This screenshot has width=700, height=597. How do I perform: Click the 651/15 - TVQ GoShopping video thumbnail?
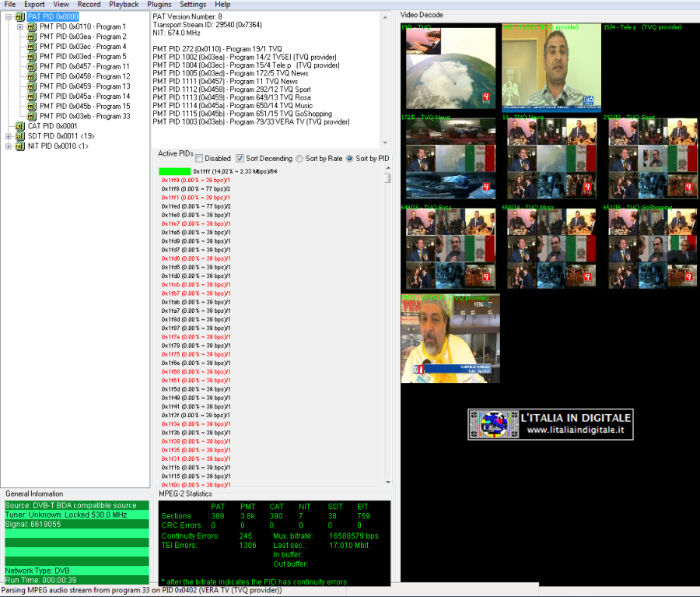pos(653,248)
